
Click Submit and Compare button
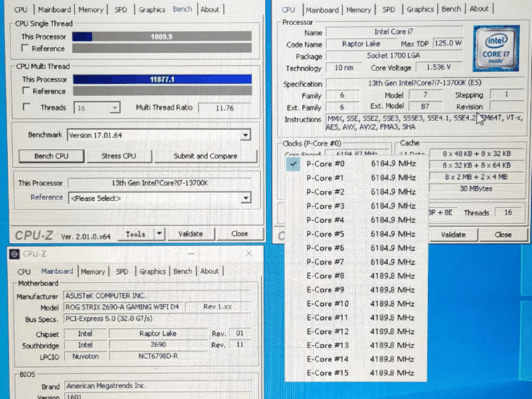[x=205, y=156]
